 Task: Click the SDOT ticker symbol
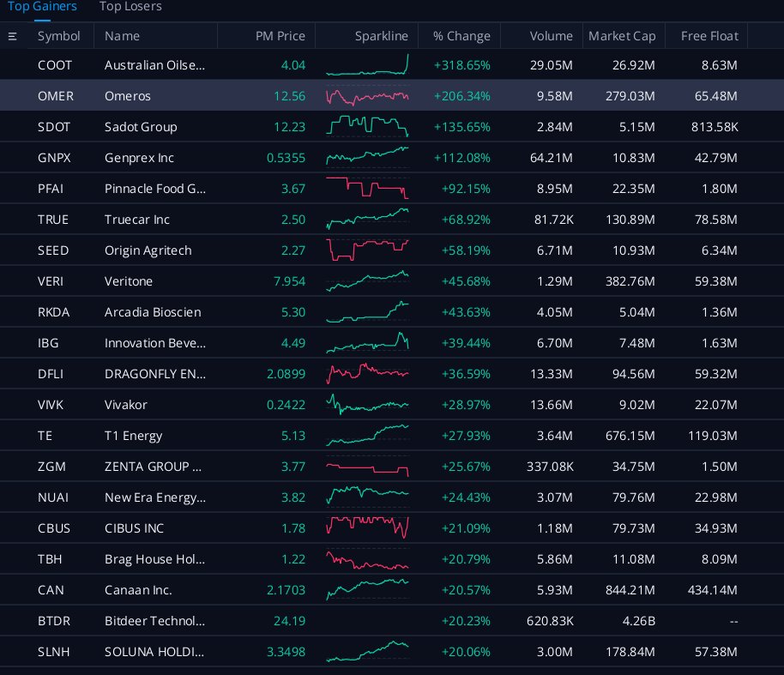54,127
